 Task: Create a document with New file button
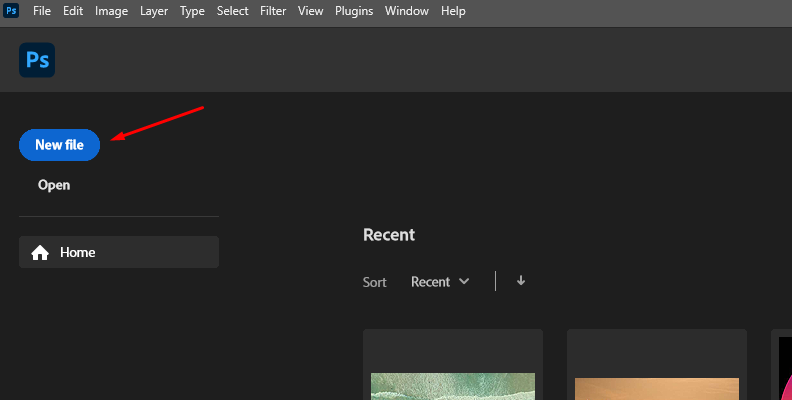pyautogui.click(x=60, y=145)
